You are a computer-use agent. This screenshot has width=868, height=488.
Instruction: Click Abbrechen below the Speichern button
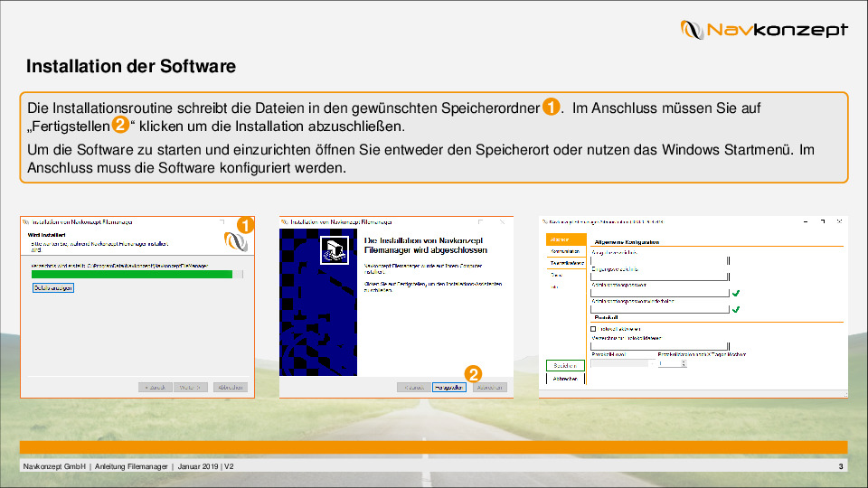point(565,379)
